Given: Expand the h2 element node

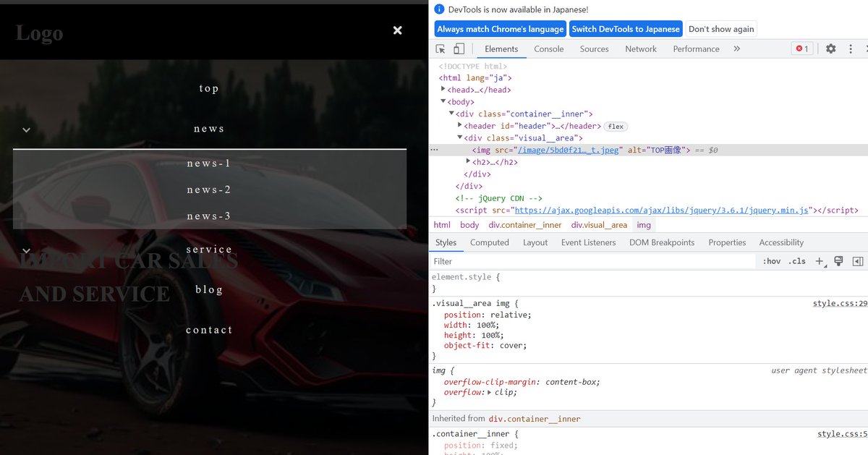Looking at the screenshot, I should coord(468,162).
